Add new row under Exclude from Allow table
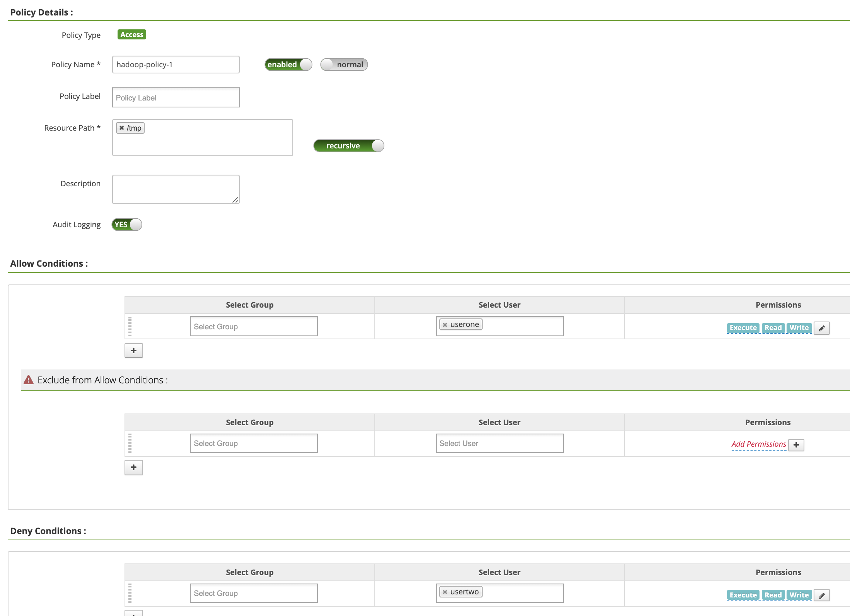Viewport: 850px width, 616px height. [x=133, y=467]
